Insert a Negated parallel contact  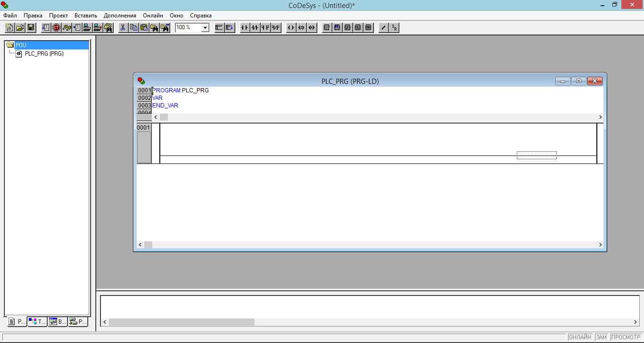276,28
